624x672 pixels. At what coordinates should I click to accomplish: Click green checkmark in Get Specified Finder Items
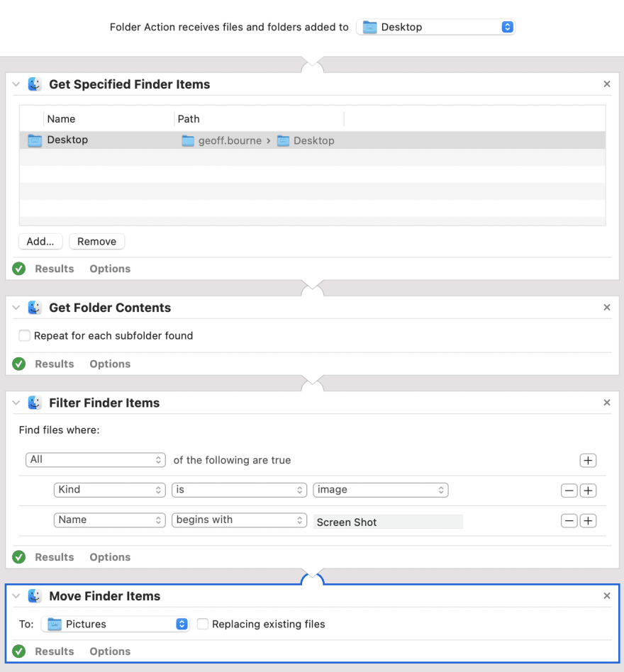point(19,269)
